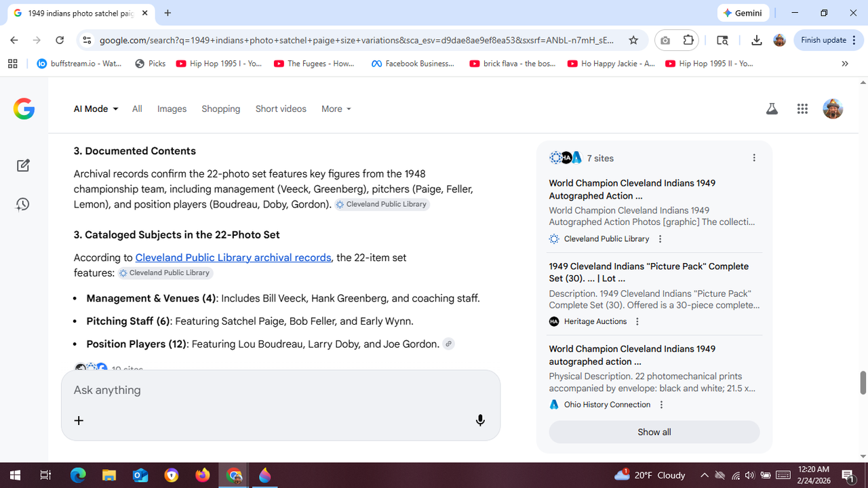This screenshot has width=868, height=488.
Task: Follow the Cleveland Public Library archival records link
Action: click(233, 258)
